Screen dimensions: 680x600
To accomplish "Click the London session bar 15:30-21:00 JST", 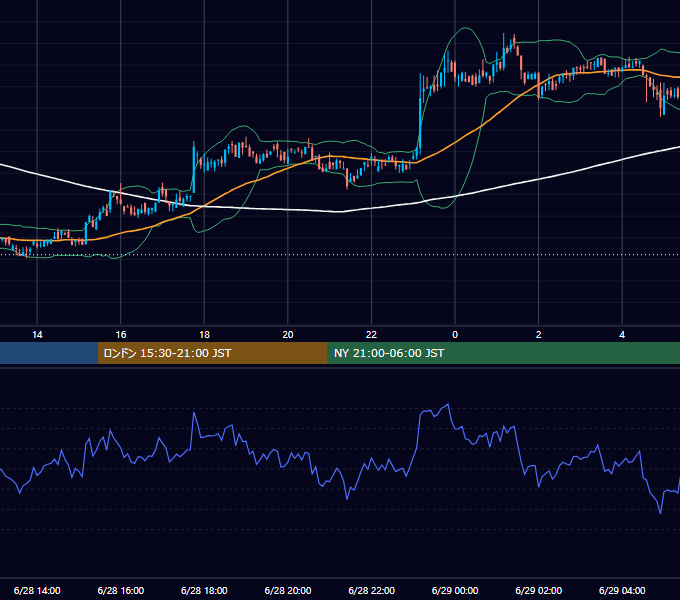I will pos(212,353).
